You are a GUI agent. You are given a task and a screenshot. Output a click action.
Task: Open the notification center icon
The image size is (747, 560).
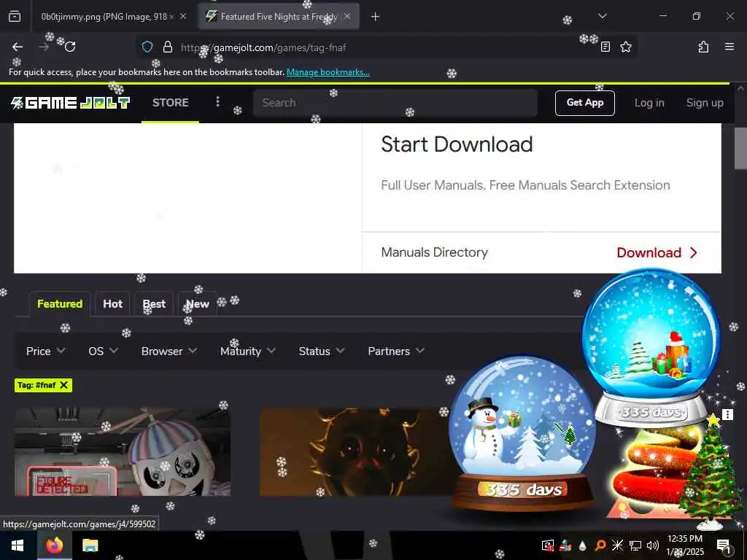pyautogui.click(x=724, y=545)
